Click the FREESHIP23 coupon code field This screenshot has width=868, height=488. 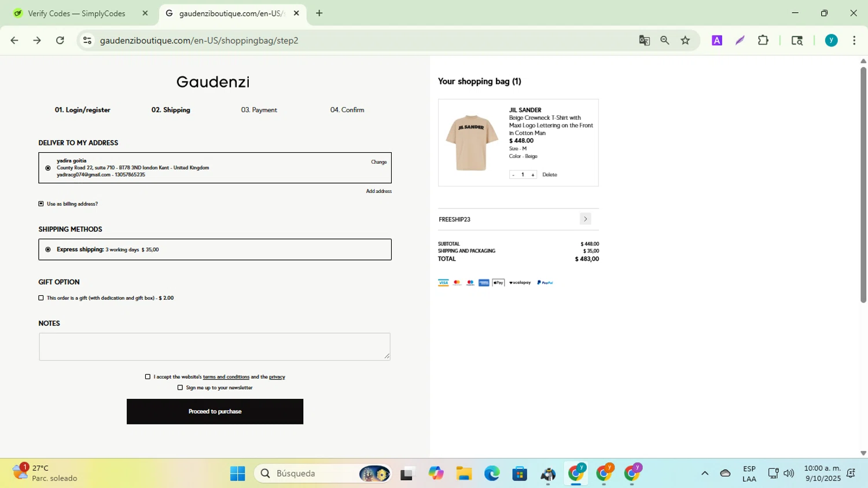tap(508, 219)
